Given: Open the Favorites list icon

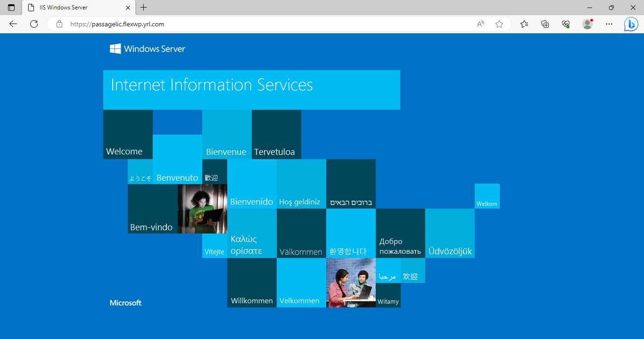Looking at the screenshot, I should (x=524, y=24).
